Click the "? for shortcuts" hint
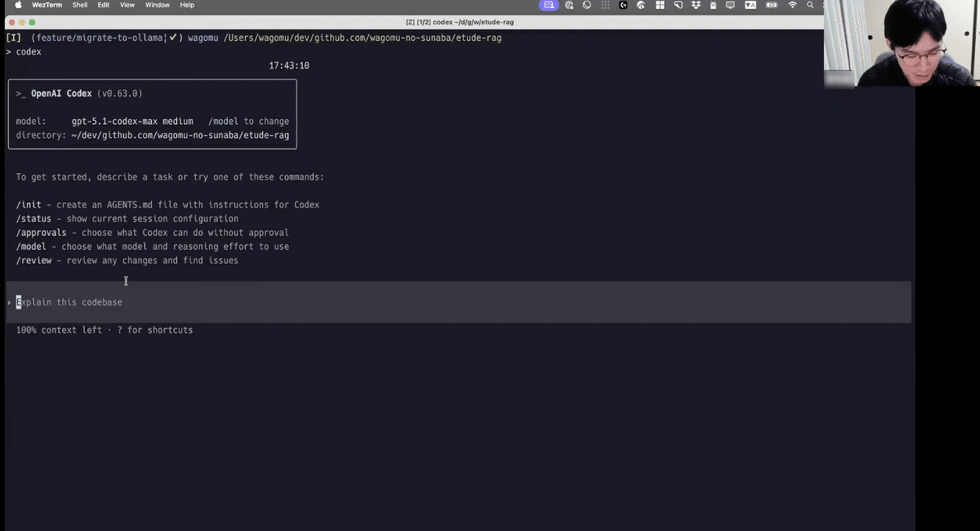 click(x=155, y=330)
